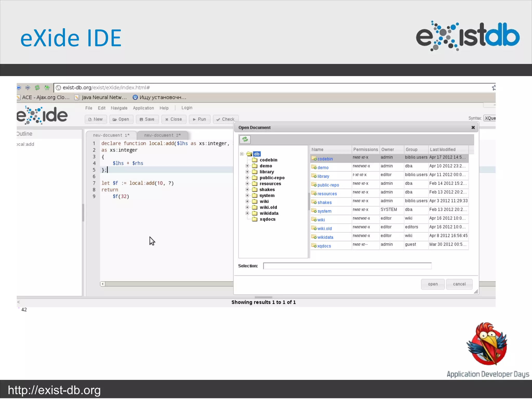Image resolution: width=532 pixels, height=399 pixels.
Task: Click the public-repo collection icon in the table
Action: 314,185
